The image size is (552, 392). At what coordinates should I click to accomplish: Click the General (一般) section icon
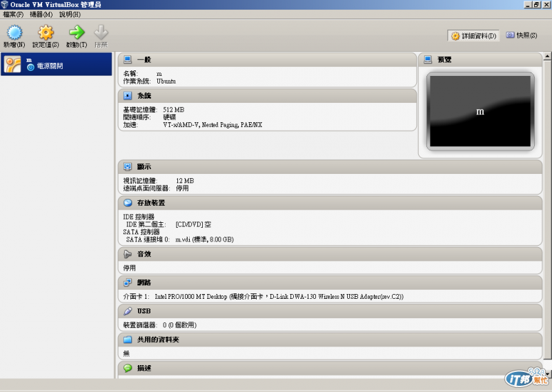click(x=128, y=59)
